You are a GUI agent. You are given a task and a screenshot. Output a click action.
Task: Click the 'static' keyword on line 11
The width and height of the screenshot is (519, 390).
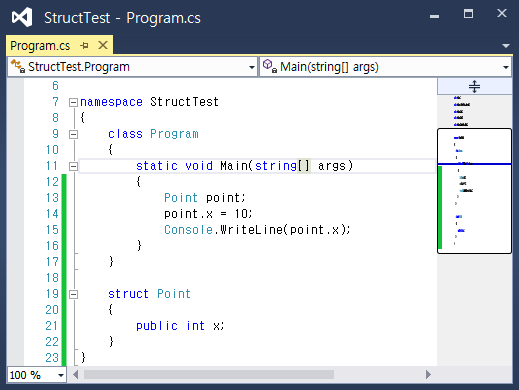(157, 166)
